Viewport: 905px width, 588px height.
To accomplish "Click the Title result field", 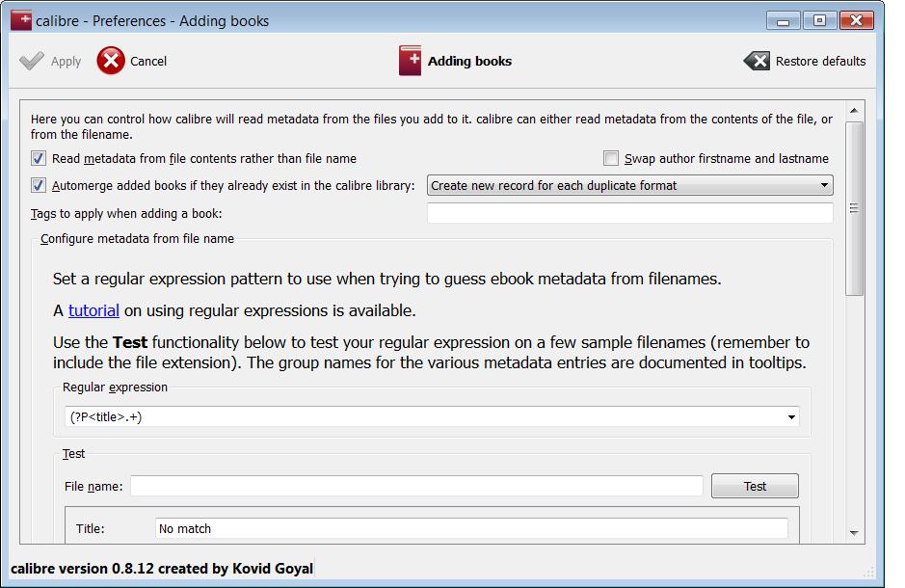I will pyautogui.click(x=471, y=528).
